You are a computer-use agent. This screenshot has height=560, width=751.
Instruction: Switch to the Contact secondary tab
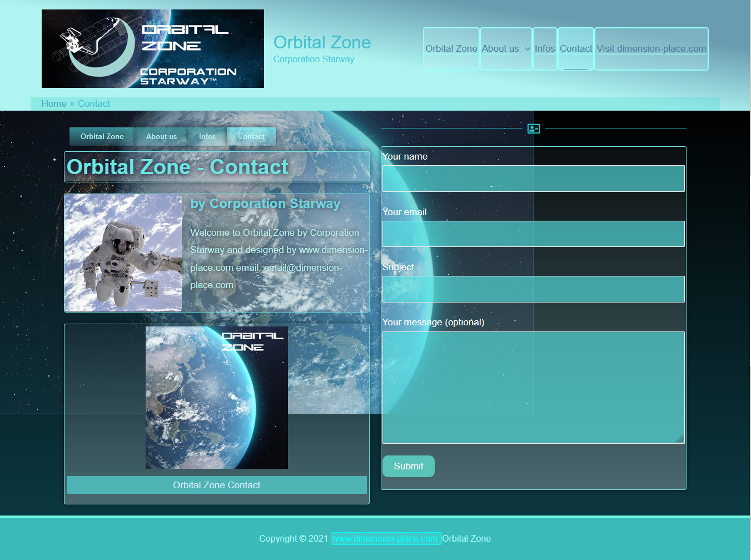click(251, 136)
